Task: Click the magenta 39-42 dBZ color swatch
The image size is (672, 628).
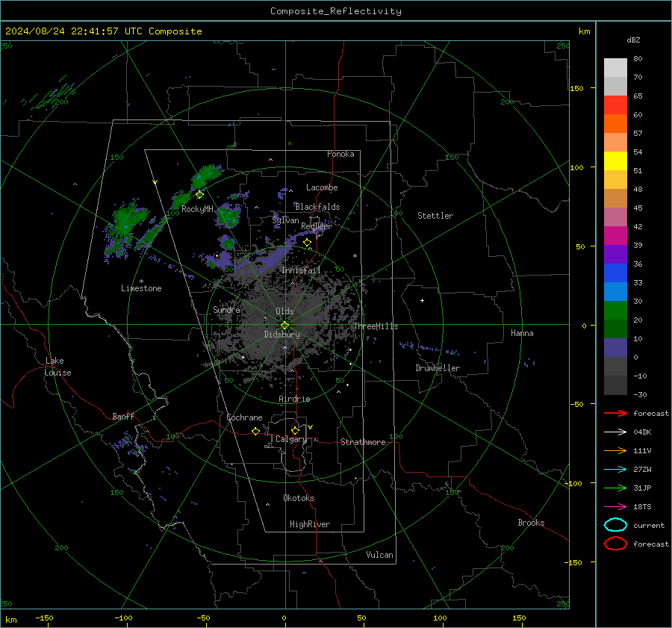Action: (x=615, y=236)
